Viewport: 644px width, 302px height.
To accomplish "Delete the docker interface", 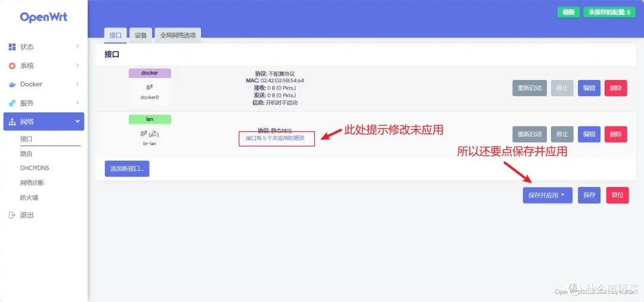I will click(x=615, y=88).
